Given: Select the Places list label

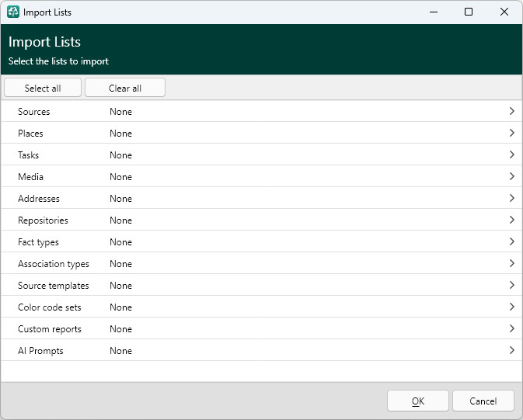Looking at the screenshot, I should (x=30, y=134).
